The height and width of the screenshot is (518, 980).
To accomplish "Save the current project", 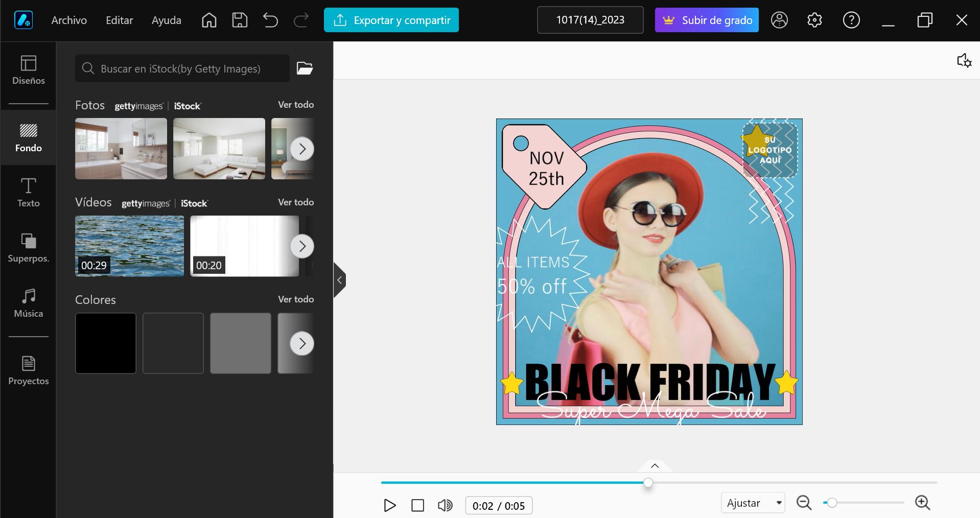I will point(239,20).
